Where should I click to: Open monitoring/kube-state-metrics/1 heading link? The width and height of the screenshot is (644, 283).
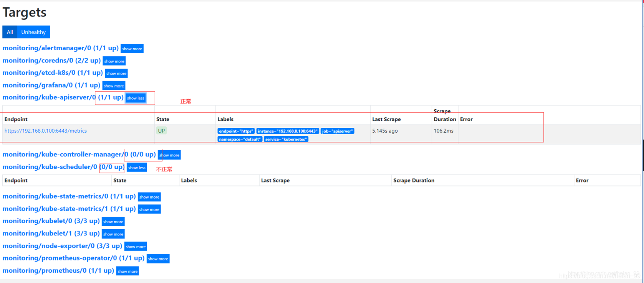pos(69,209)
